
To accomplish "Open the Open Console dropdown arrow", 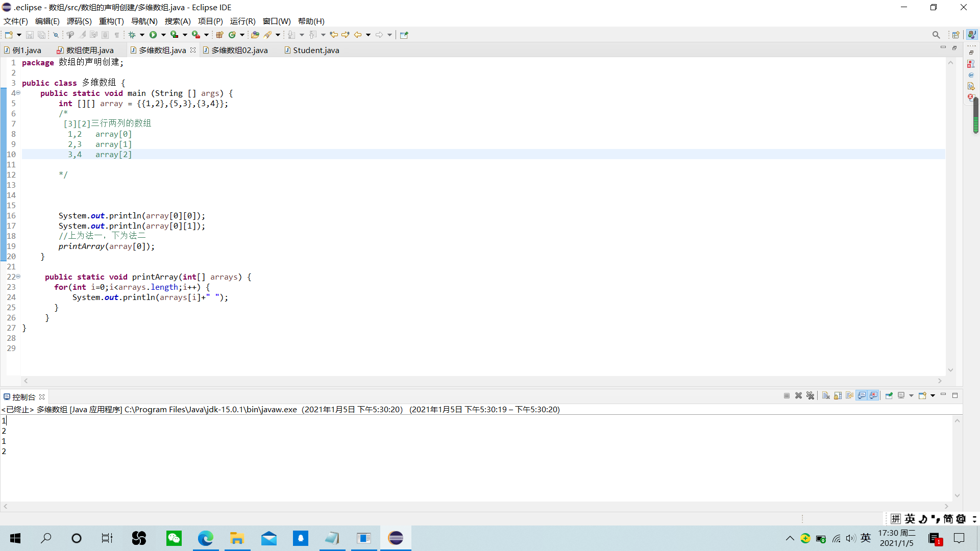I will pos(933,396).
